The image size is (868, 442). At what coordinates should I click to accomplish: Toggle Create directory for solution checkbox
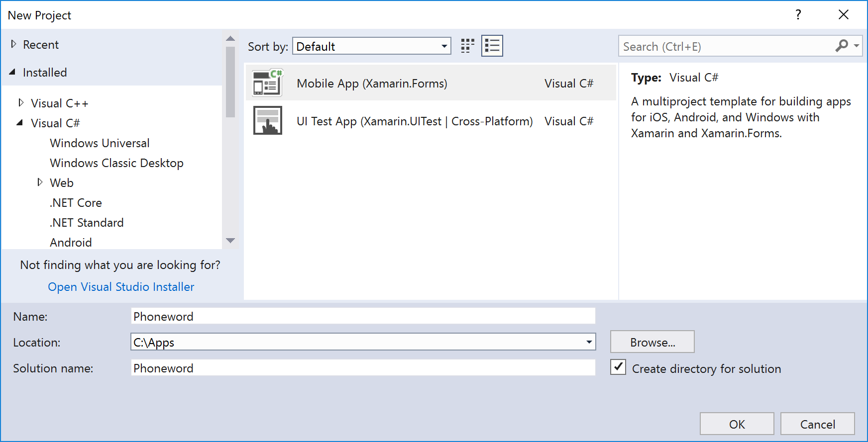tap(618, 367)
